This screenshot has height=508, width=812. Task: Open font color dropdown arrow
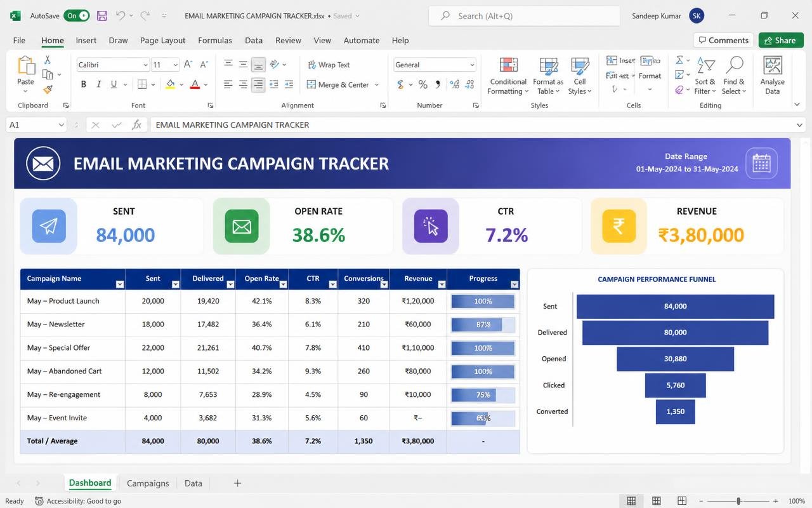206,85
